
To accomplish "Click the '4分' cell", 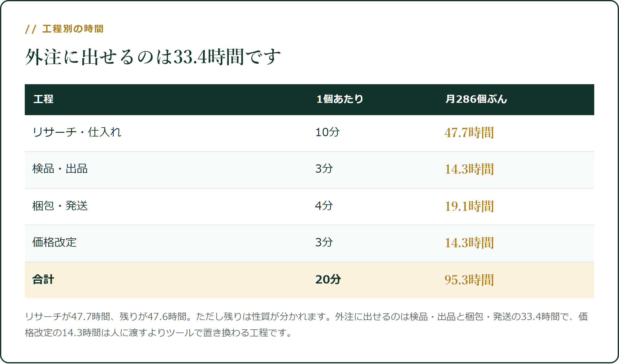I will [324, 206].
